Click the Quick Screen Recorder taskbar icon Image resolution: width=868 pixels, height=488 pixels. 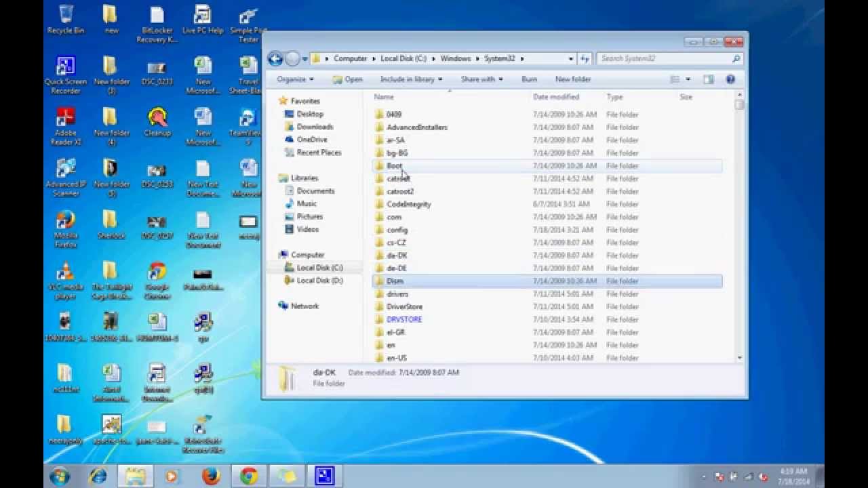tap(324, 476)
